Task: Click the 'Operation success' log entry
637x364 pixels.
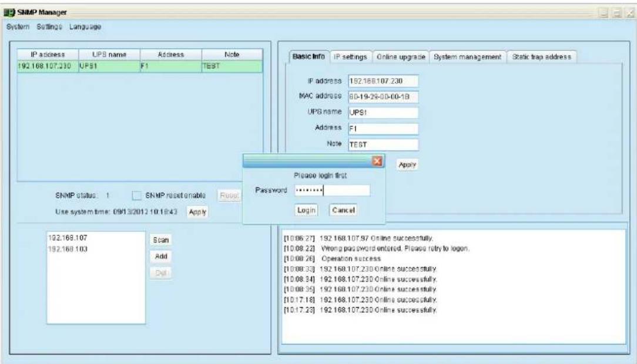Action: [332, 258]
